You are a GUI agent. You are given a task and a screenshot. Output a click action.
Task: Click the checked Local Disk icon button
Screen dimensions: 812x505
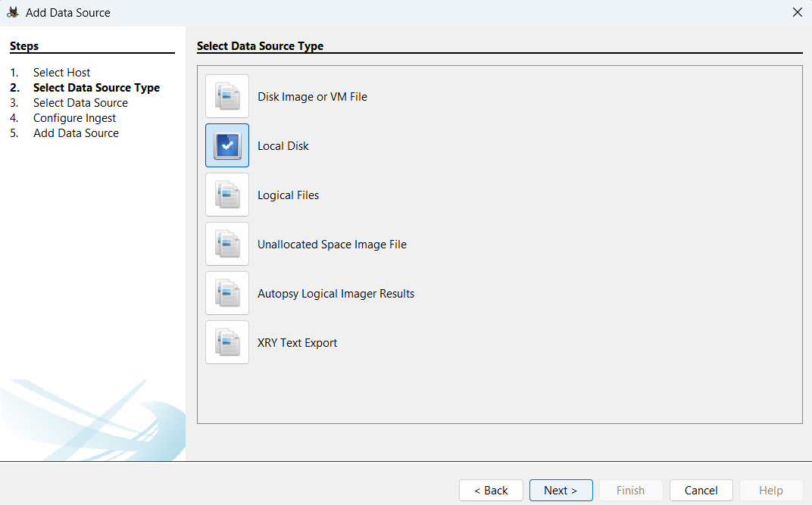point(227,145)
